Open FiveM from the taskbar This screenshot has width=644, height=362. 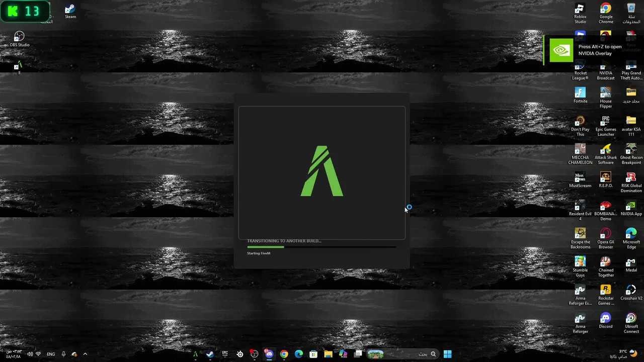point(195,354)
